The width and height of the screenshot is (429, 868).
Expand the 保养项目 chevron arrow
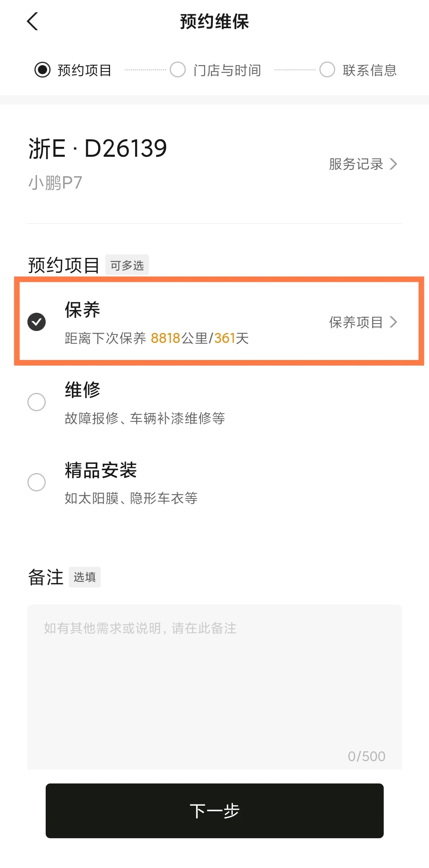[x=393, y=322]
